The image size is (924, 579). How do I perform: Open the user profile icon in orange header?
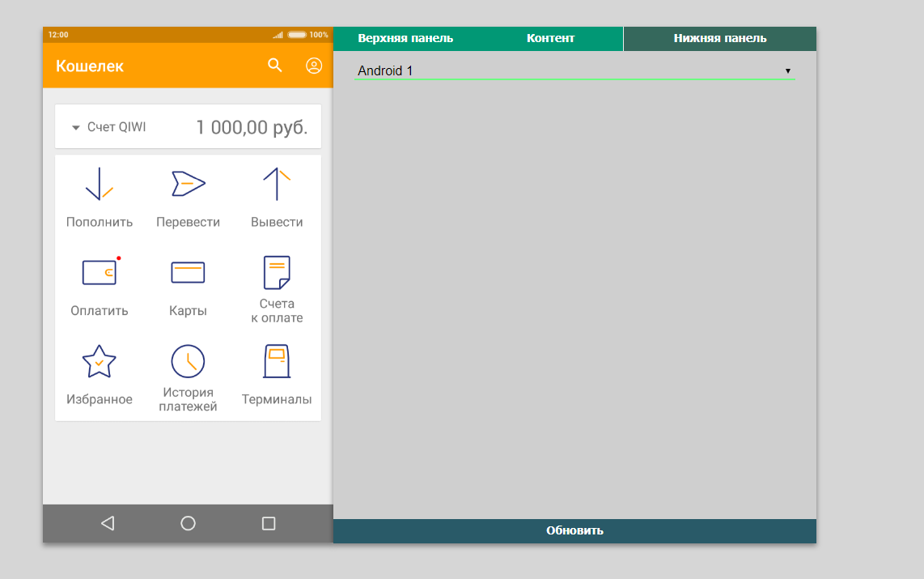pos(314,66)
